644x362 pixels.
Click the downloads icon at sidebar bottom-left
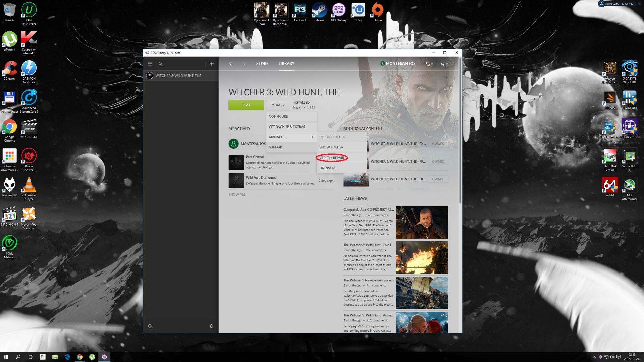coord(150,326)
